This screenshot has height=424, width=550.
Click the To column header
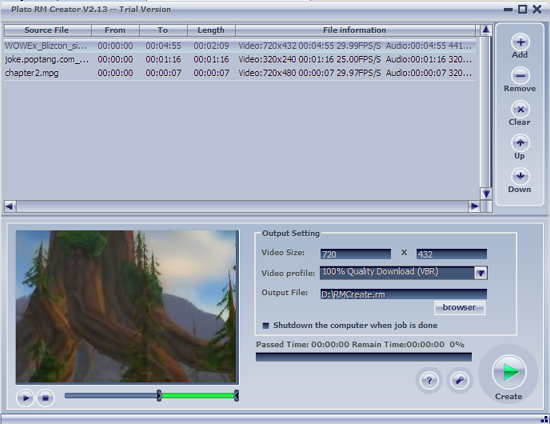tap(163, 30)
